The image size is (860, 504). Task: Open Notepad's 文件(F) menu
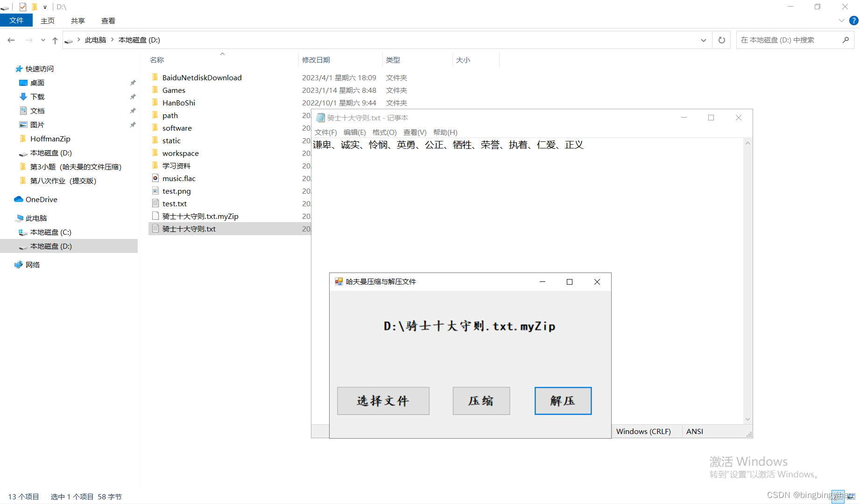[x=326, y=133]
